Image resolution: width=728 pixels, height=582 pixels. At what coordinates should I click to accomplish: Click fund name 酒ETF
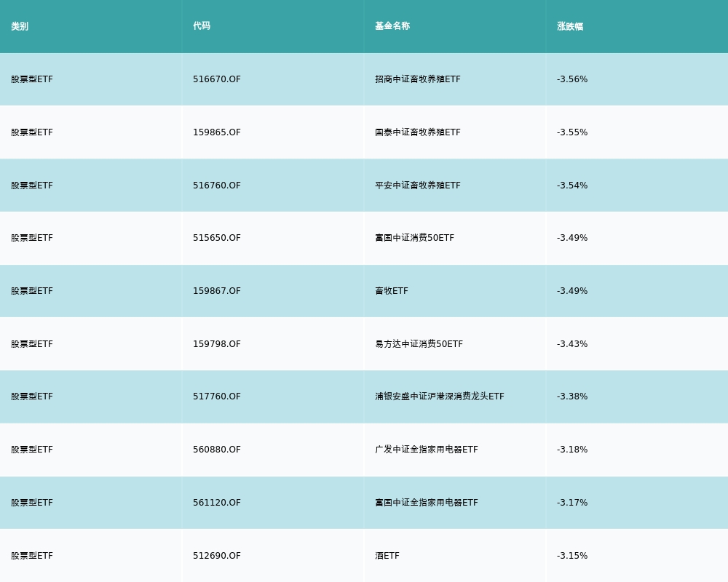387,556
